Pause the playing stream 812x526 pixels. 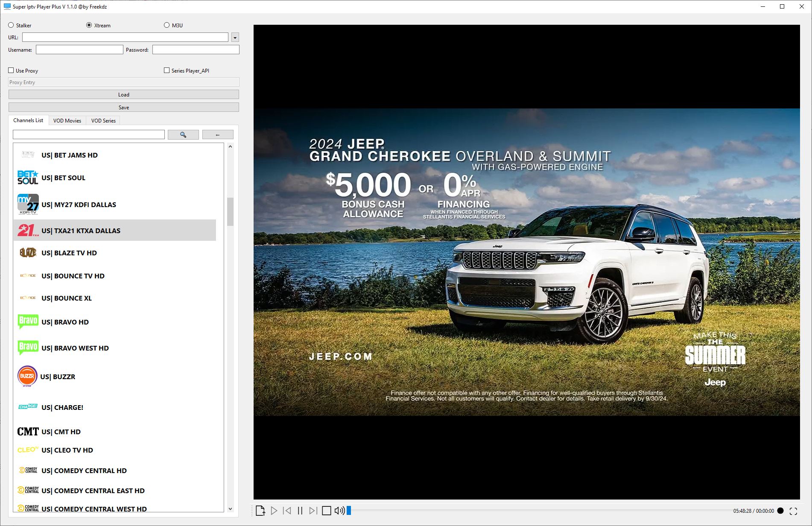click(300, 511)
